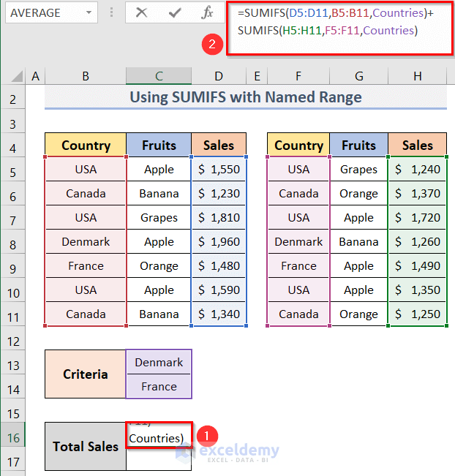Image resolution: width=455 pixels, height=476 pixels.
Task: Select column G header
Action: [x=359, y=76]
